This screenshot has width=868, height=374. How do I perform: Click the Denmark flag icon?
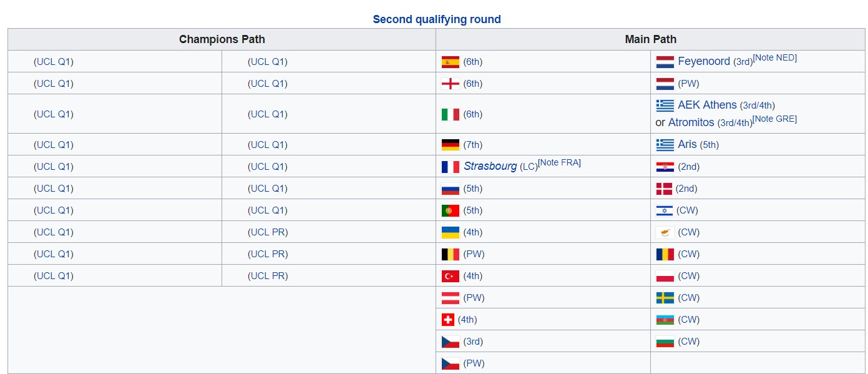point(664,189)
